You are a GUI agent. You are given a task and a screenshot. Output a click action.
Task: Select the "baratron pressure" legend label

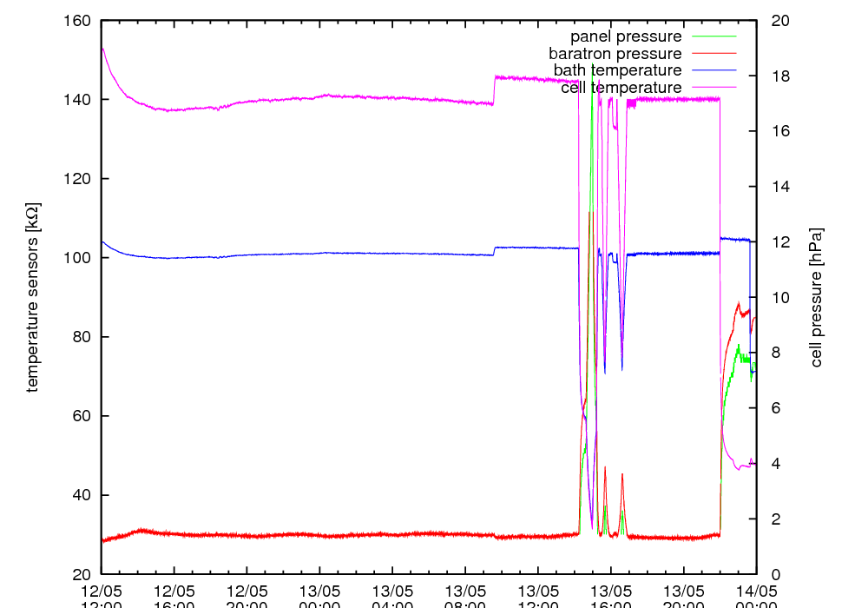(x=615, y=54)
